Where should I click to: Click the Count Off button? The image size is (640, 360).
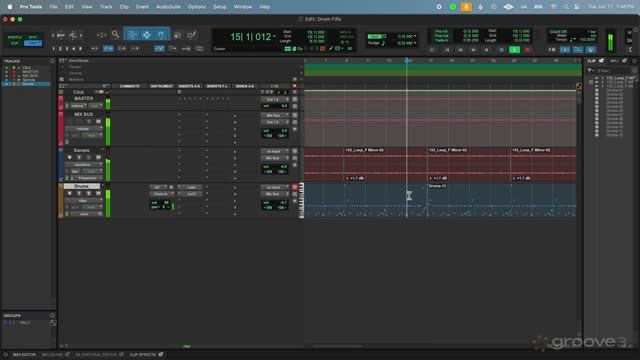(x=558, y=31)
